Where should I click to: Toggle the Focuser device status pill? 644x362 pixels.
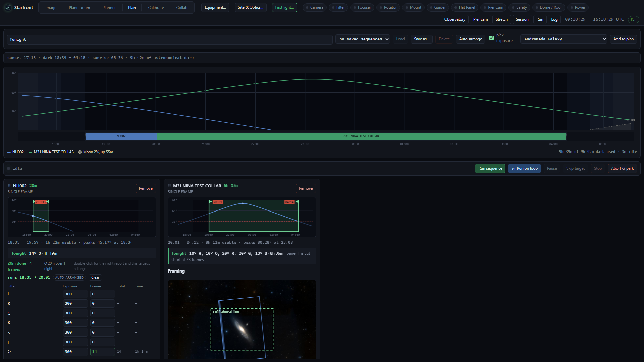click(362, 7)
